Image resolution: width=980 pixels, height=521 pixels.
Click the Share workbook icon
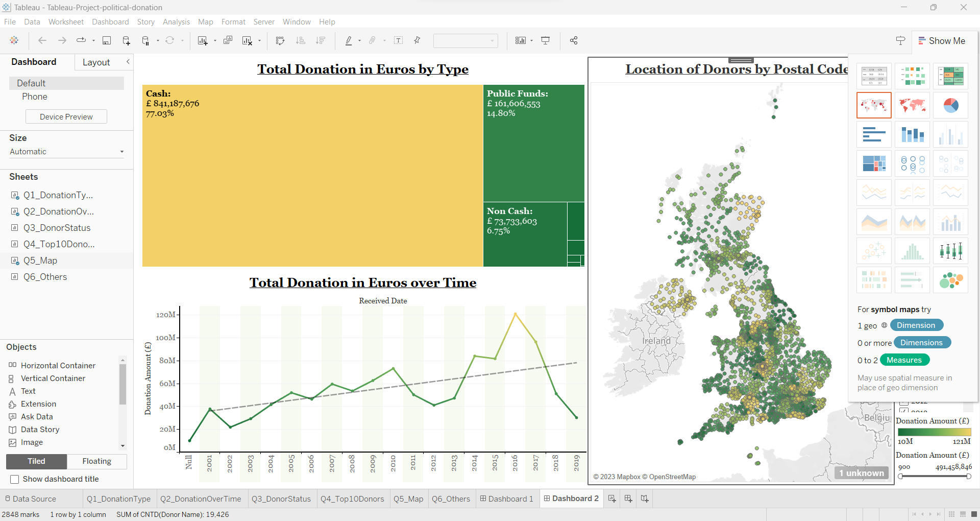574,41
